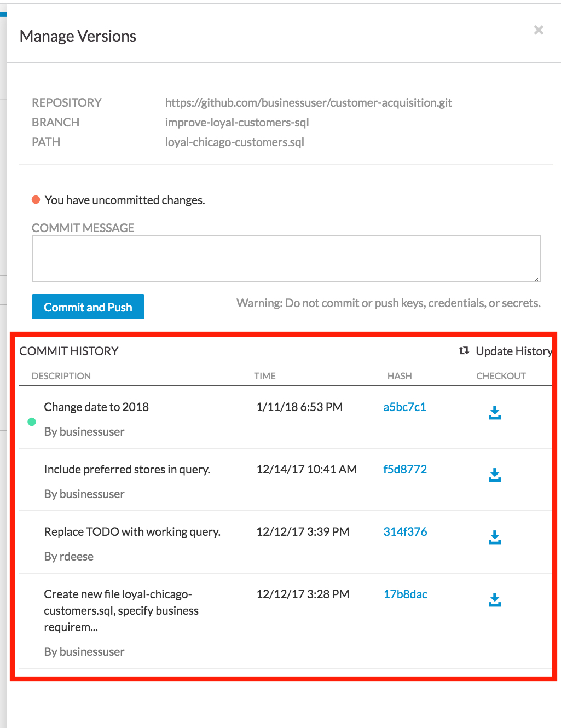
Task: Click the GitHub repository URL text
Action: point(308,103)
